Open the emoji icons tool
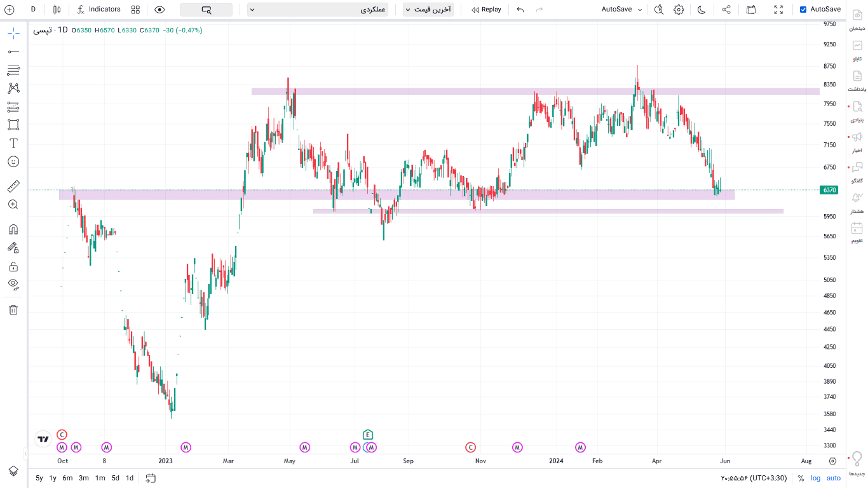 [x=13, y=161]
